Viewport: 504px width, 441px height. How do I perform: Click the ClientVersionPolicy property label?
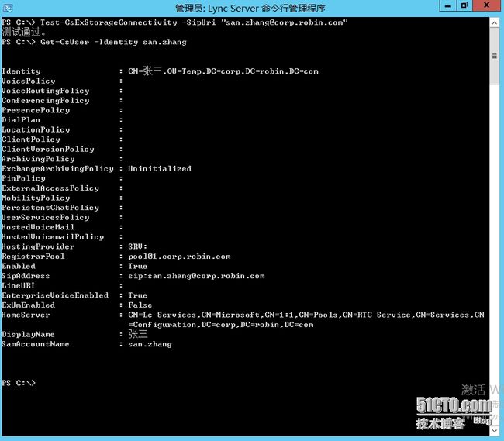[x=48, y=150]
